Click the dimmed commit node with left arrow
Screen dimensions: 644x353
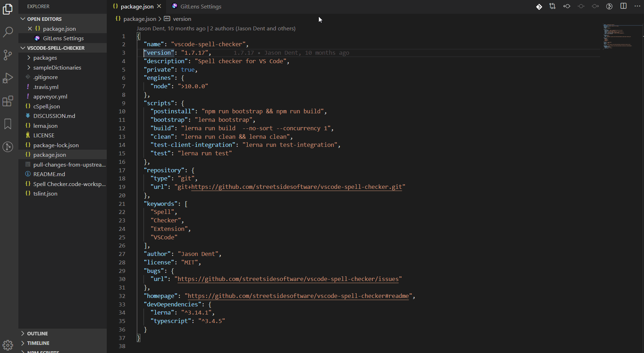pyautogui.click(x=581, y=6)
